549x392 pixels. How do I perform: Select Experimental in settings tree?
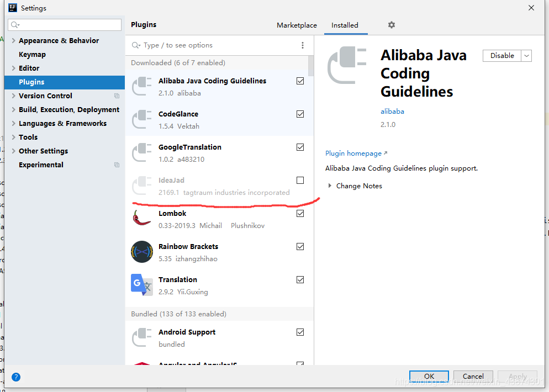tap(41, 165)
